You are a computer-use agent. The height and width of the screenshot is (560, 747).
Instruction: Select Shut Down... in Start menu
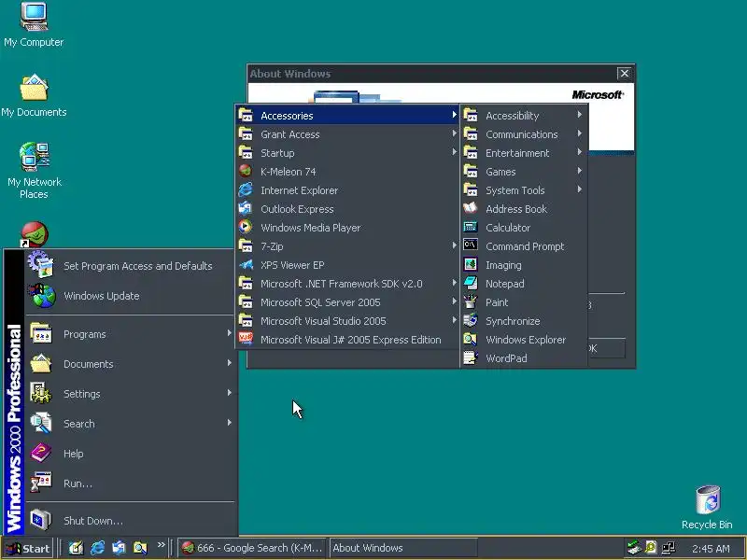coord(131,521)
